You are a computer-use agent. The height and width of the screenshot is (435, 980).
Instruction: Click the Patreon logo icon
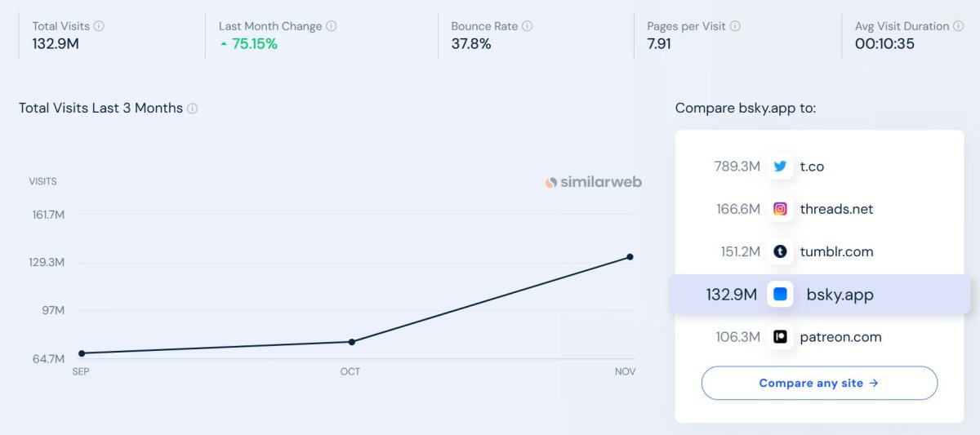pyautogui.click(x=781, y=337)
